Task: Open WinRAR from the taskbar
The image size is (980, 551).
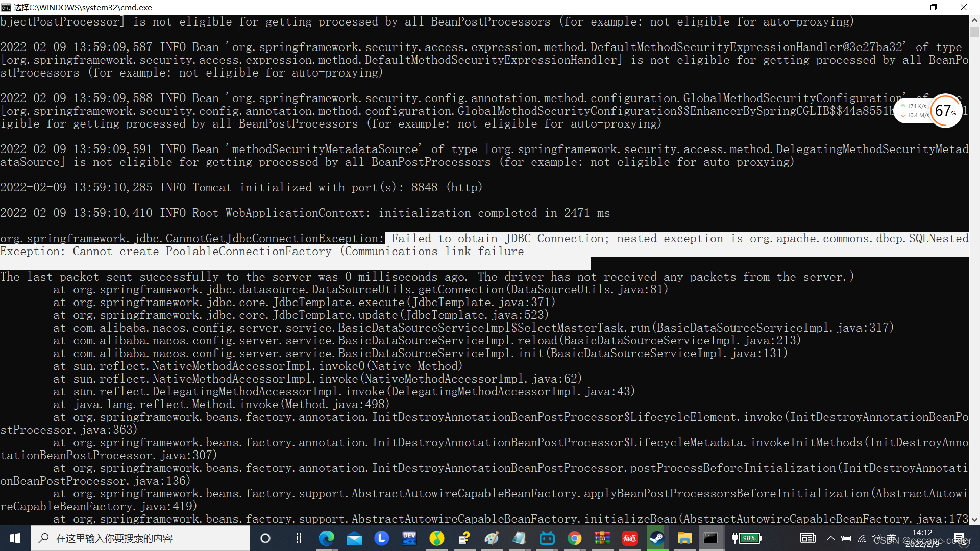Action: point(602,538)
